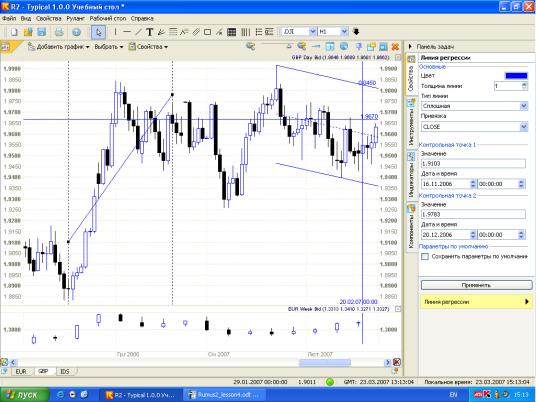Select the horizontal line drawing tool
The width and height of the screenshot is (536, 402).
pyautogui.click(x=127, y=32)
